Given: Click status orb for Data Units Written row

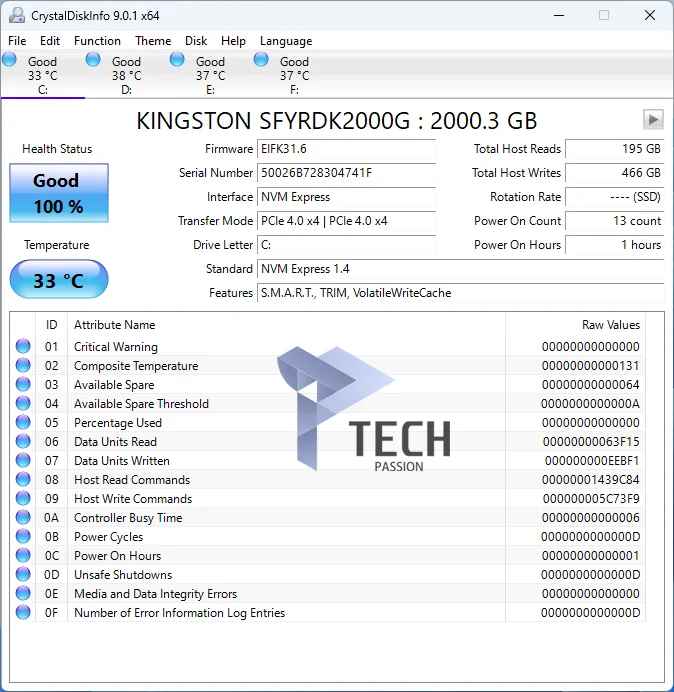Looking at the screenshot, I should click(x=23, y=460).
